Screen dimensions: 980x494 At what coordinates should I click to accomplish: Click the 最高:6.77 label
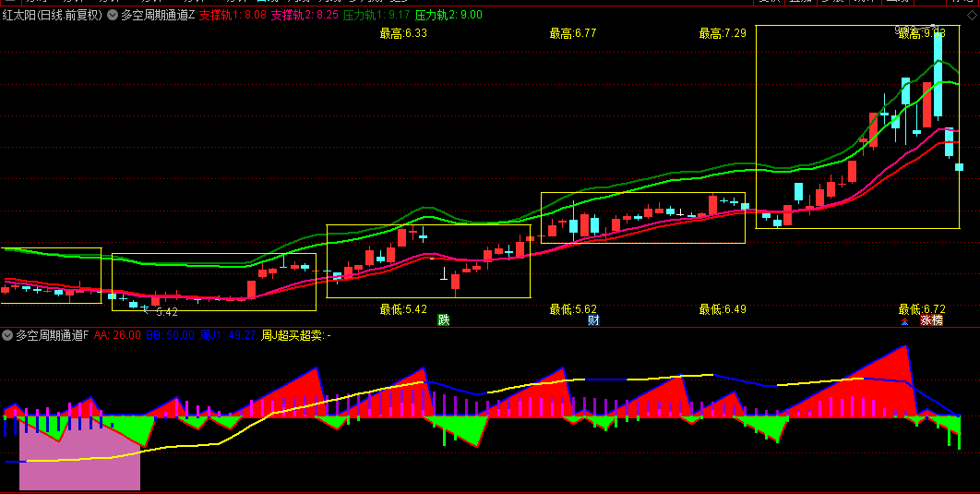coord(573,33)
